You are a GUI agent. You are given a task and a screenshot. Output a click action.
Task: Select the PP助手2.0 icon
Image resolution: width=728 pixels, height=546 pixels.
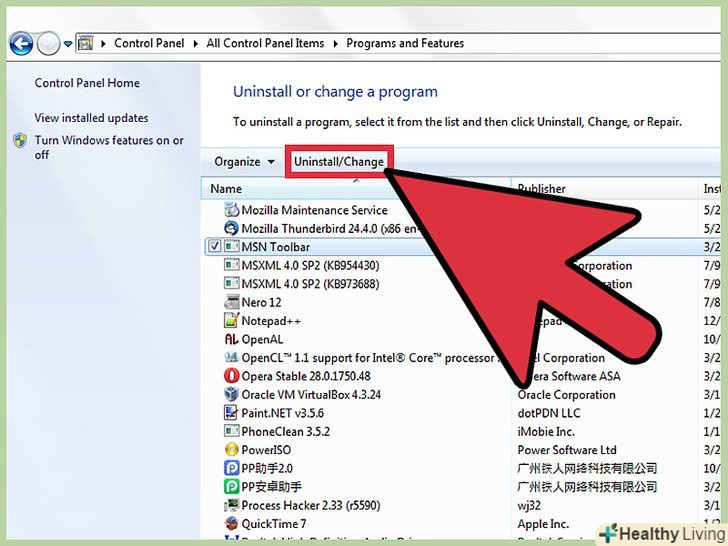coord(231,468)
